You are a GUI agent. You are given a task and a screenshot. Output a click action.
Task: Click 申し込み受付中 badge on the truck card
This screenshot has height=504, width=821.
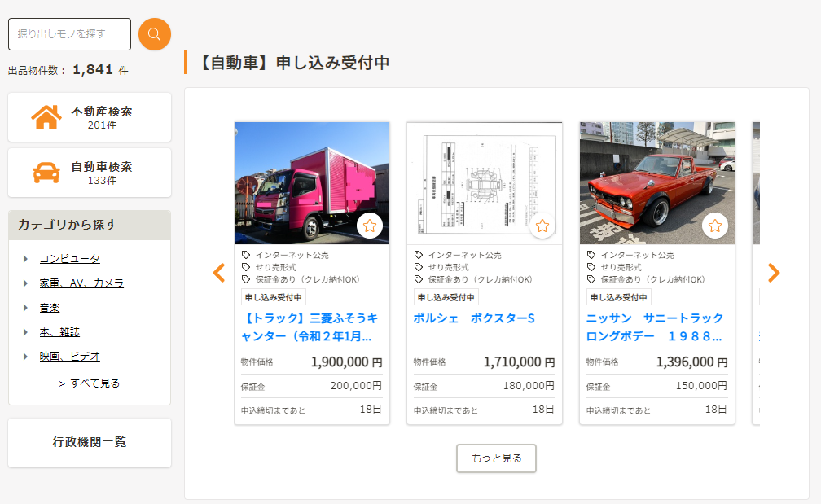coord(274,297)
